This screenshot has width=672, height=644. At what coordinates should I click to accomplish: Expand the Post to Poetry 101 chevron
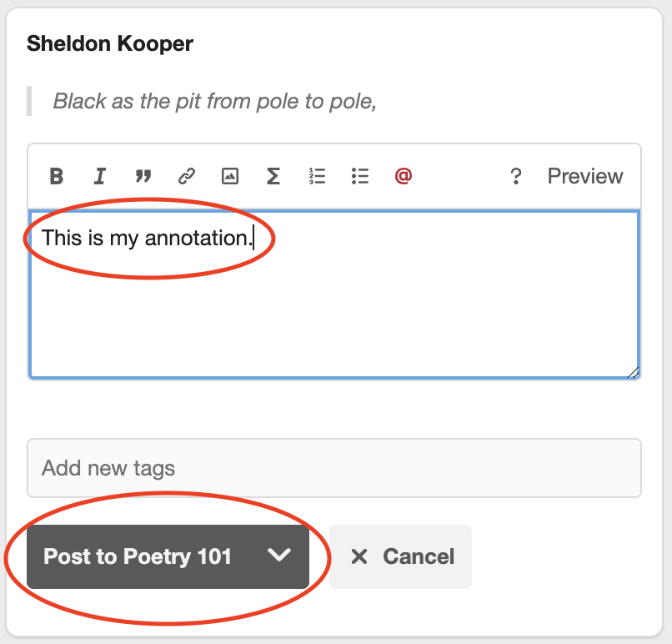point(279,556)
